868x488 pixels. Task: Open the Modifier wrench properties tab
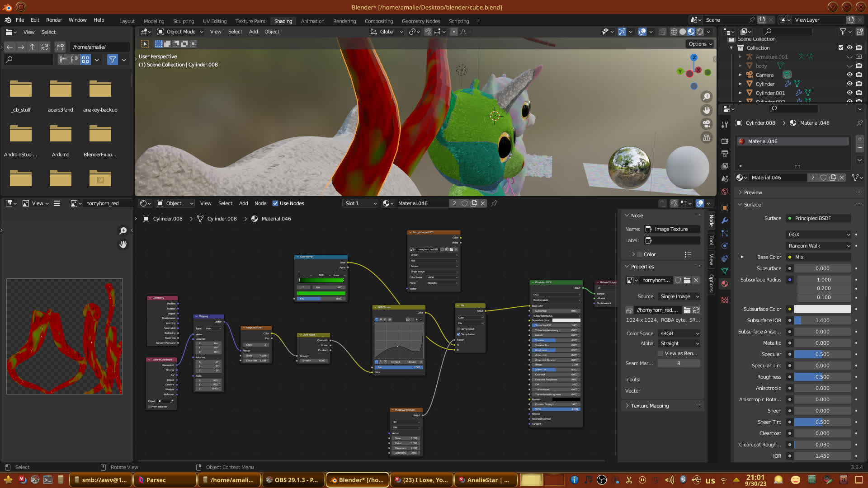725,221
